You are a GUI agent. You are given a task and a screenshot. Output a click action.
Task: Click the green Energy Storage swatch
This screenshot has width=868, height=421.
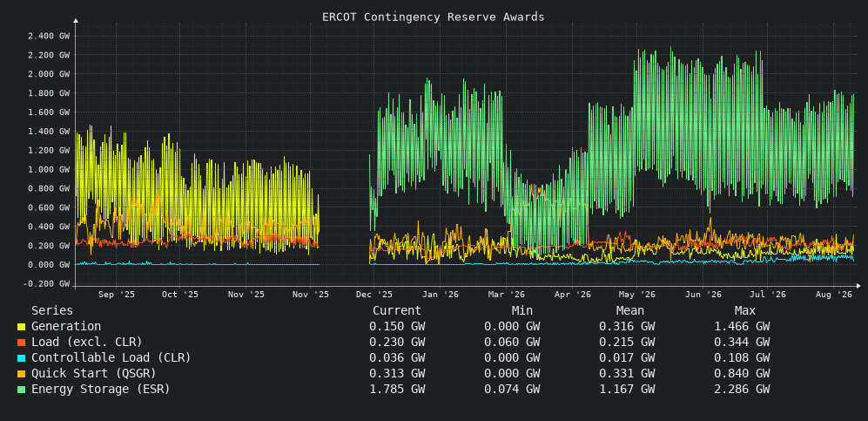pos(21,390)
